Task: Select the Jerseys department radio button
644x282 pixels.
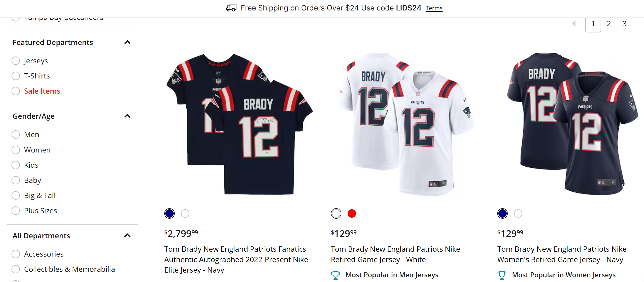Action: 16,61
